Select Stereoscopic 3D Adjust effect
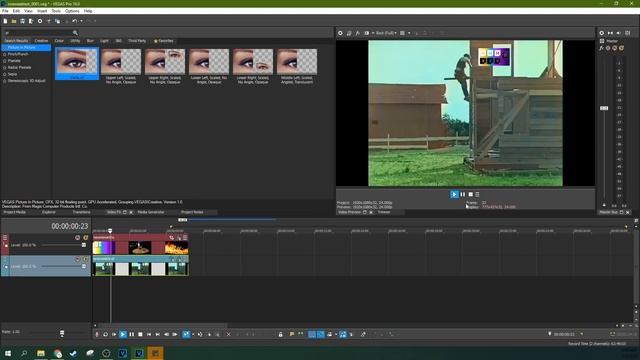Image resolution: width=640 pixels, height=360 pixels. click(27, 81)
